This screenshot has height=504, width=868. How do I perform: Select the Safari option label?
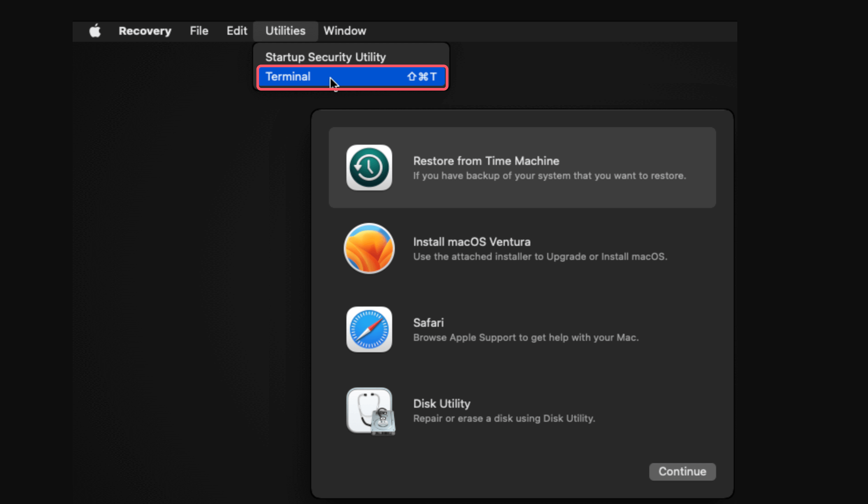[x=428, y=323]
